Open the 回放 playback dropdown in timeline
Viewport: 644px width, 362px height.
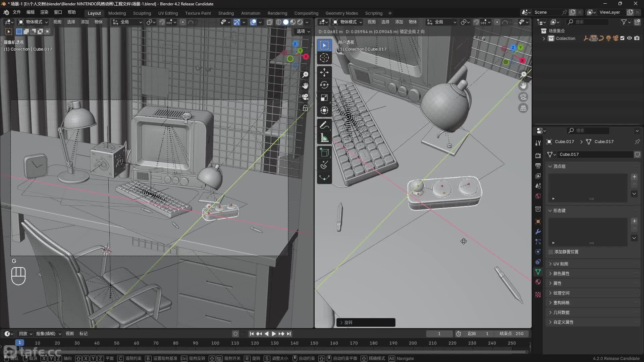(x=25, y=334)
